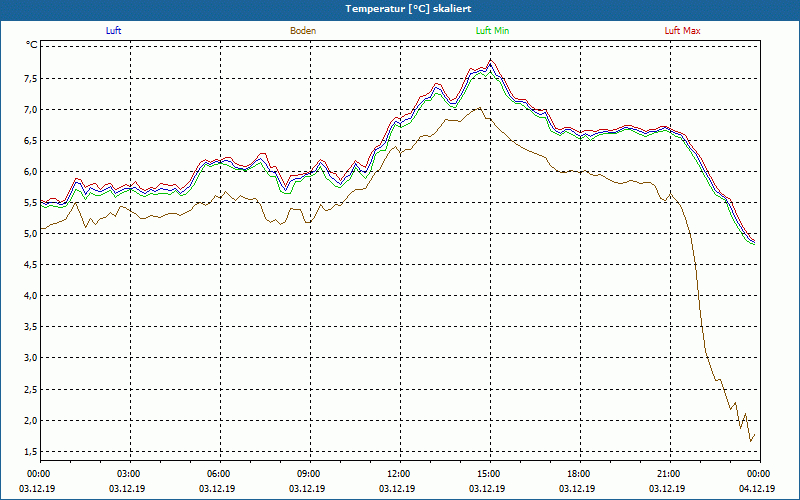Click the 15:00 time axis label
The image size is (800, 500).
point(490,474)
